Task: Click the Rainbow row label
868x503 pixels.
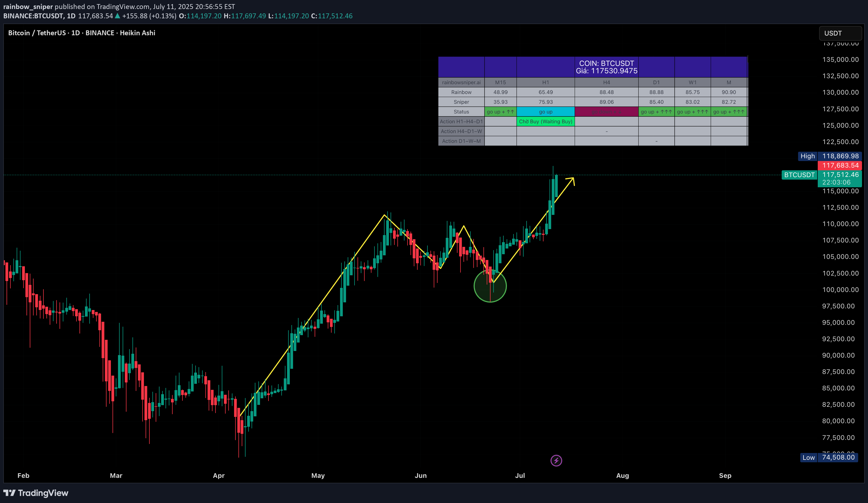Action: (461, 92)
